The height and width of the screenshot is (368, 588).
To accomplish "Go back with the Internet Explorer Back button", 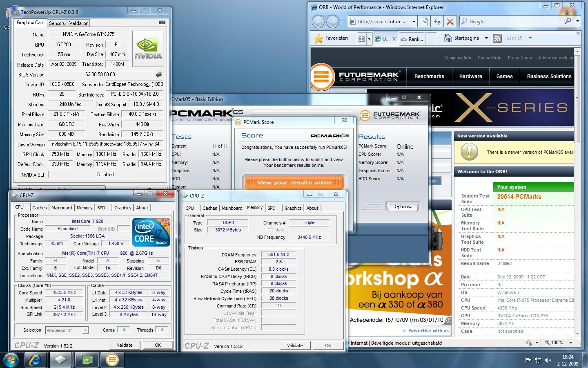I will coord(318,22).
